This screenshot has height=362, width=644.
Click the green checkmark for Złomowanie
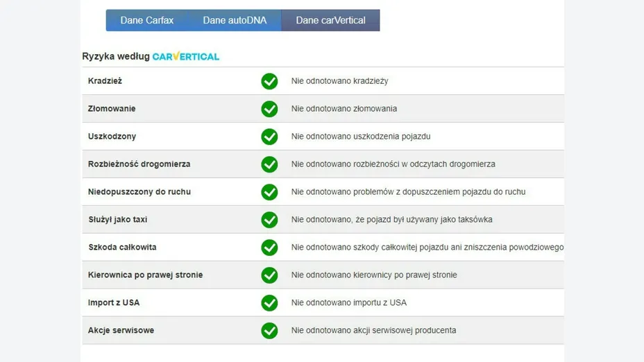coord(269,109)
